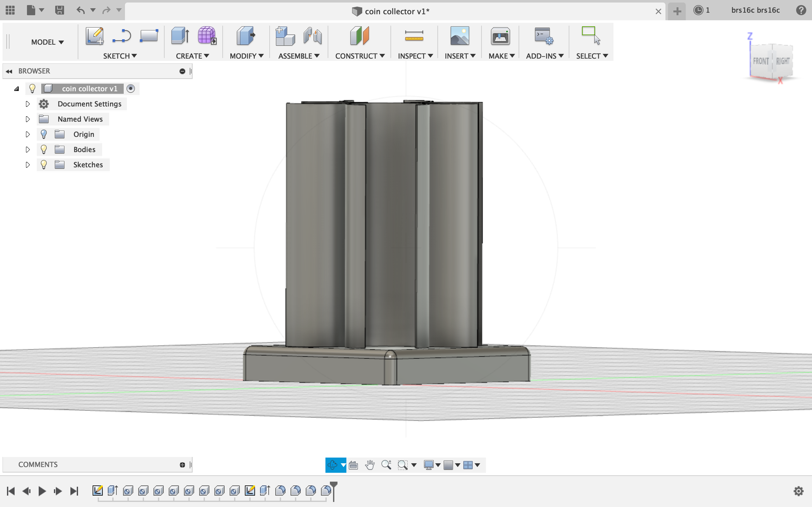
Task: Select the Press Pull modify icon
Action: (x=246, y=36)
